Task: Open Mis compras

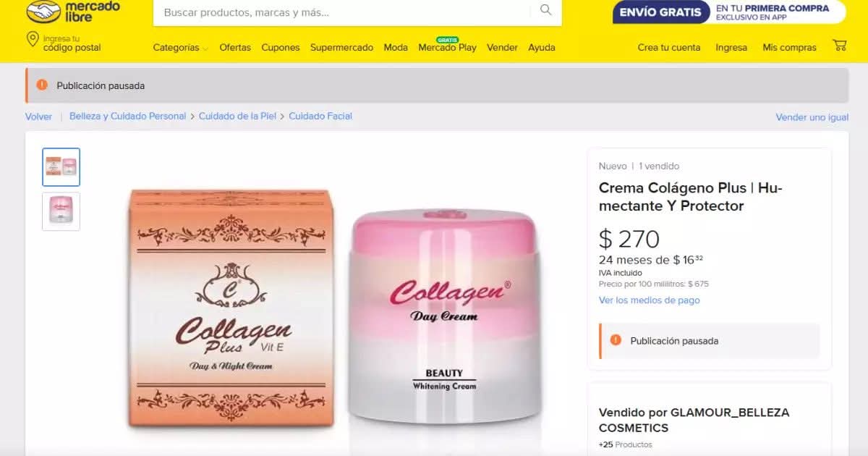Action: 789,48
